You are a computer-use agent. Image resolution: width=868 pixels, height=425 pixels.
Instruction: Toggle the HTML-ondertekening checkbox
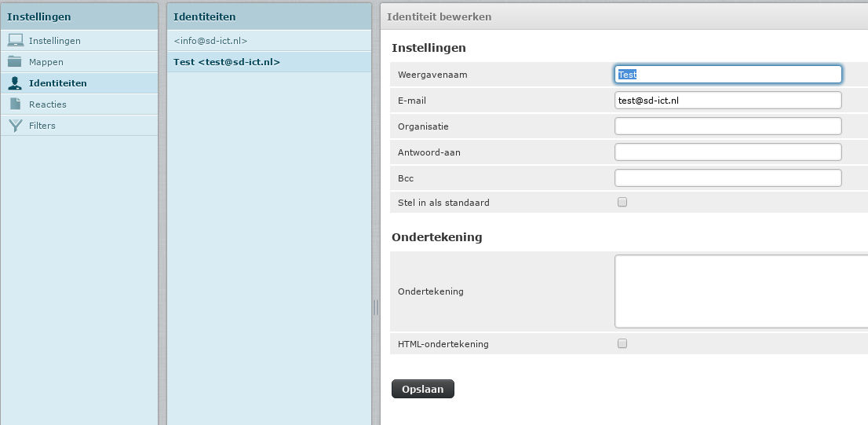click(622, 343)
